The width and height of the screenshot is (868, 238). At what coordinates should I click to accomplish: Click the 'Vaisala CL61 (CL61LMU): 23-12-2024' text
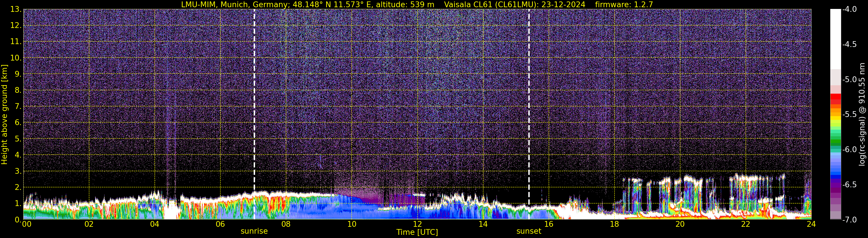click(x=514, y=4)
